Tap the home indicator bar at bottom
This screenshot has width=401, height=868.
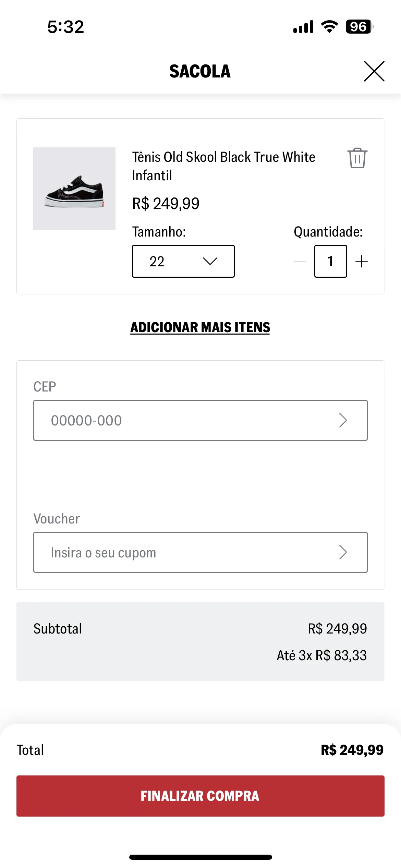(x=200, y=857)
